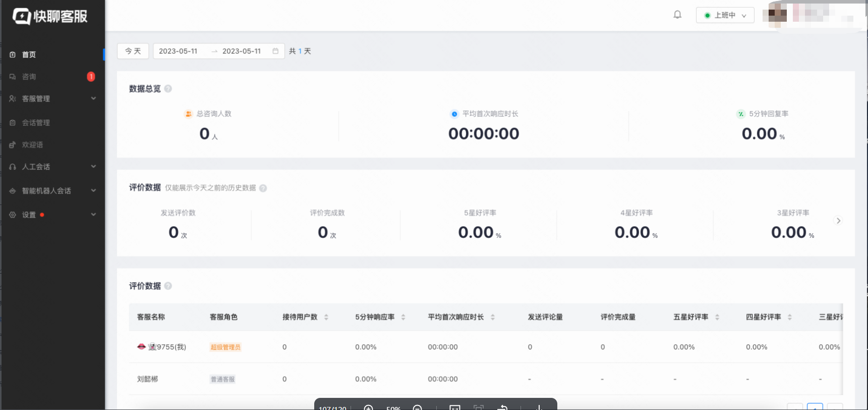Click the 刘懿郴 agent name
This screenshot has height=410, width=868.
(147, 379)
